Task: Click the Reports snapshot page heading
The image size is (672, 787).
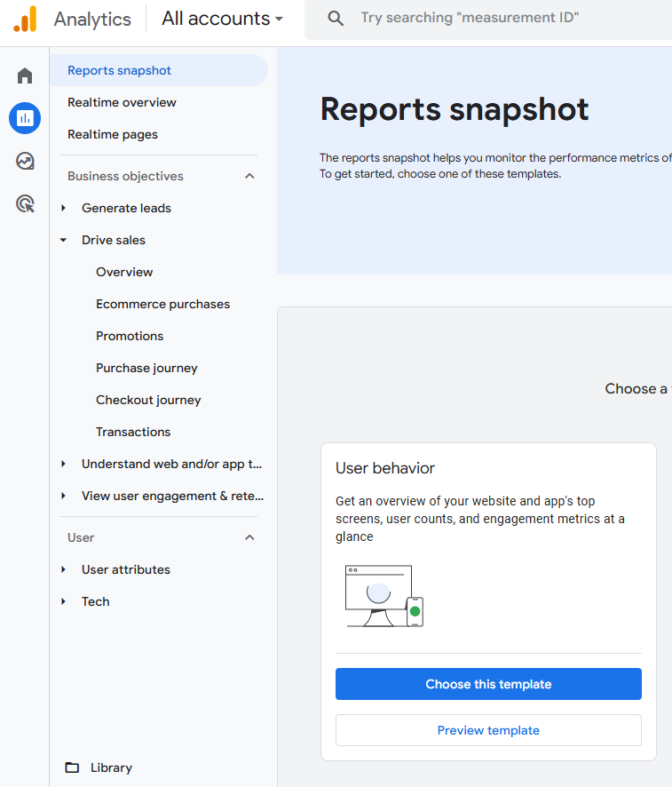Action: click(x=455, y=109)
